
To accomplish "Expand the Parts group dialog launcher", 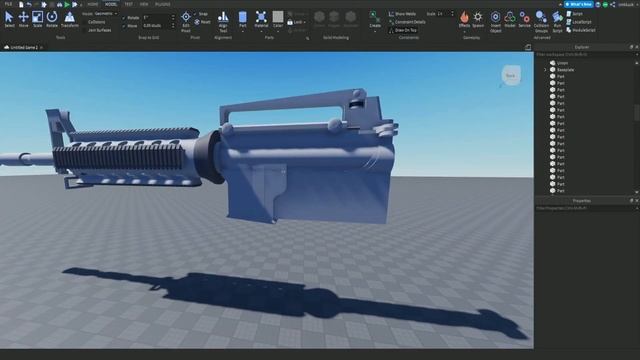I will tap(307, 38).
